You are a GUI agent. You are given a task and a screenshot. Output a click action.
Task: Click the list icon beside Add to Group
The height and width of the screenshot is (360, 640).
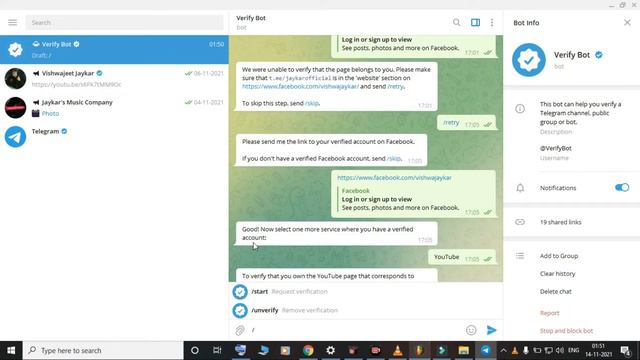520,256
